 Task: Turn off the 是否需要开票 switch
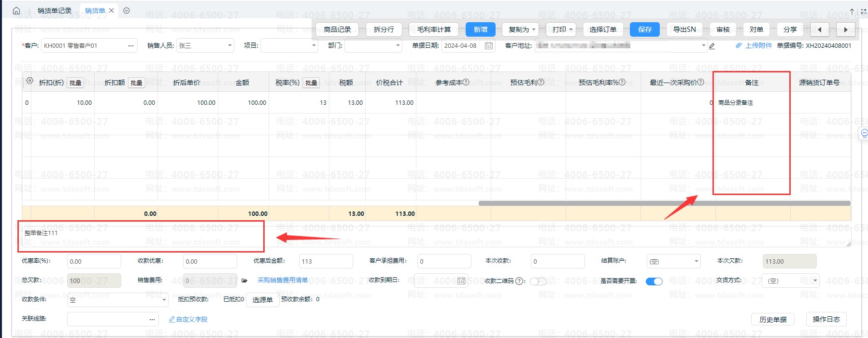point(654,281)
